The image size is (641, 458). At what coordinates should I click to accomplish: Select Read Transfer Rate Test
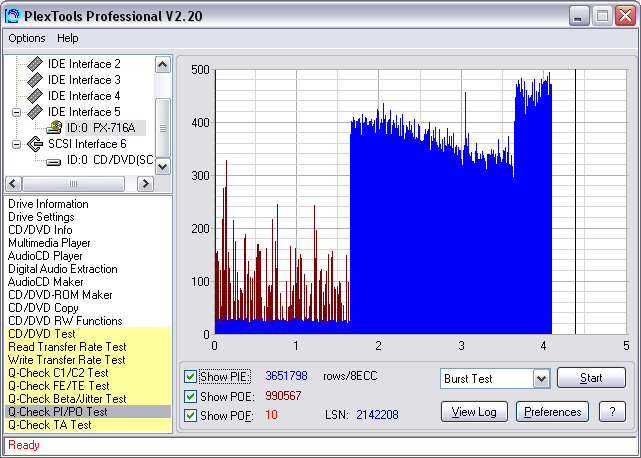coord(88,347)
